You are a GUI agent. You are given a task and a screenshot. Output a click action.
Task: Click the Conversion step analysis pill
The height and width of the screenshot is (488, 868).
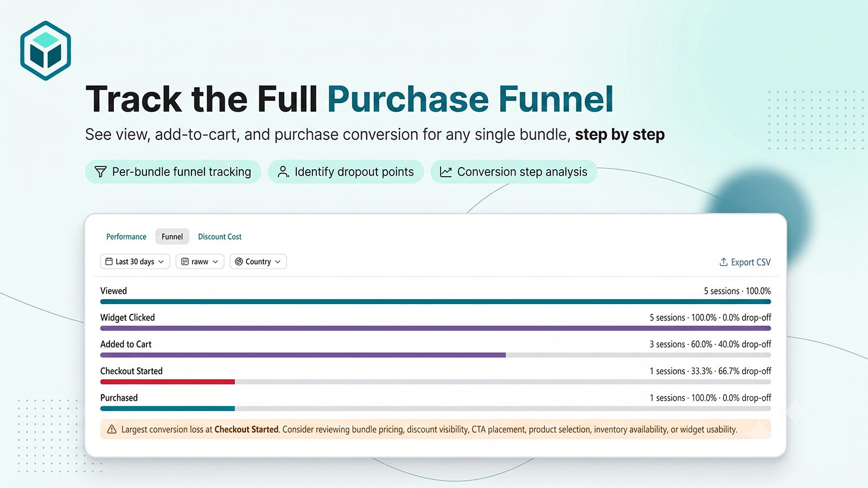pos(513,172)
